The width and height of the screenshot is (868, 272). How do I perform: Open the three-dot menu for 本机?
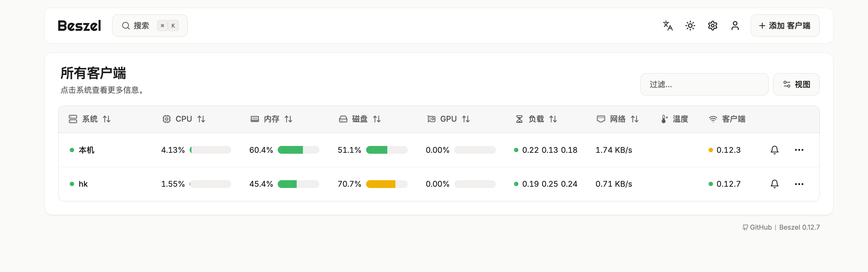pos(799,150)
